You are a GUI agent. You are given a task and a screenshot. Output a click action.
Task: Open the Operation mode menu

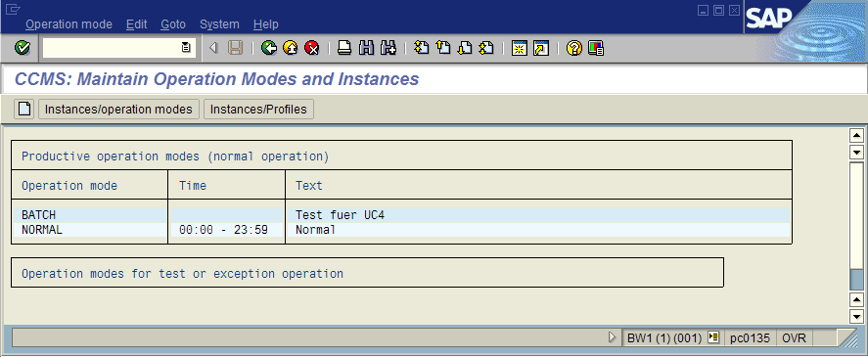pyautogui.click(x=69, y=24)
